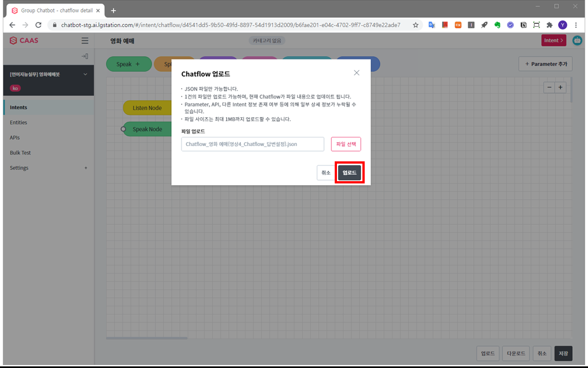Click the file name input field

[253, 144]
